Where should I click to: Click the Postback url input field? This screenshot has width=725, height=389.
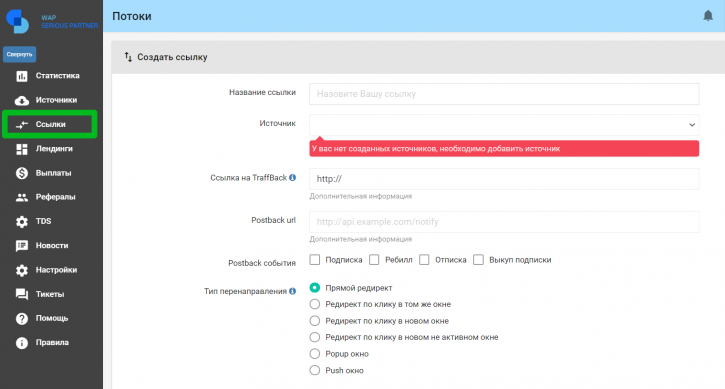point(504,222)
